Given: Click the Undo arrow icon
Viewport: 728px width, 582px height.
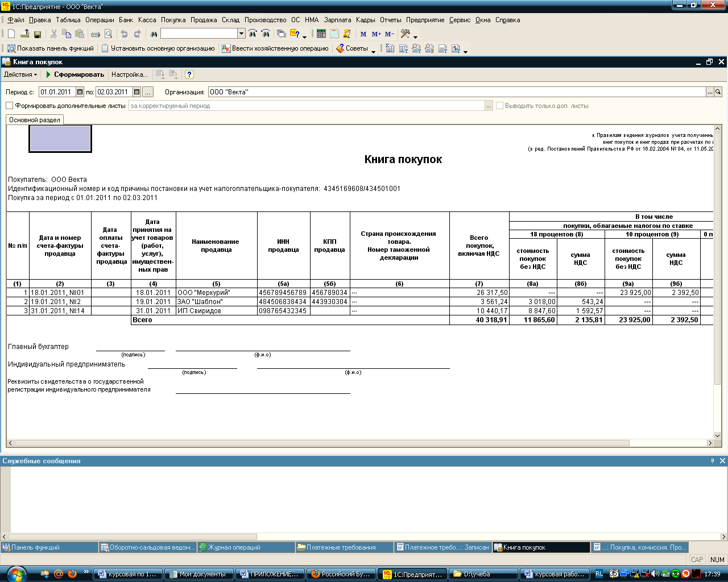Looking at the screenshot, I should pos(124,34).
